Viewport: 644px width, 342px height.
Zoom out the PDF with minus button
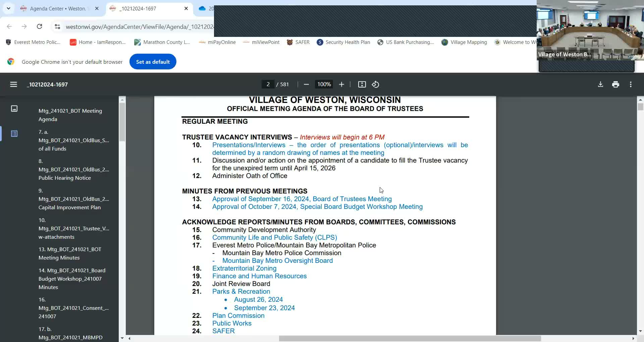[306, 84]
